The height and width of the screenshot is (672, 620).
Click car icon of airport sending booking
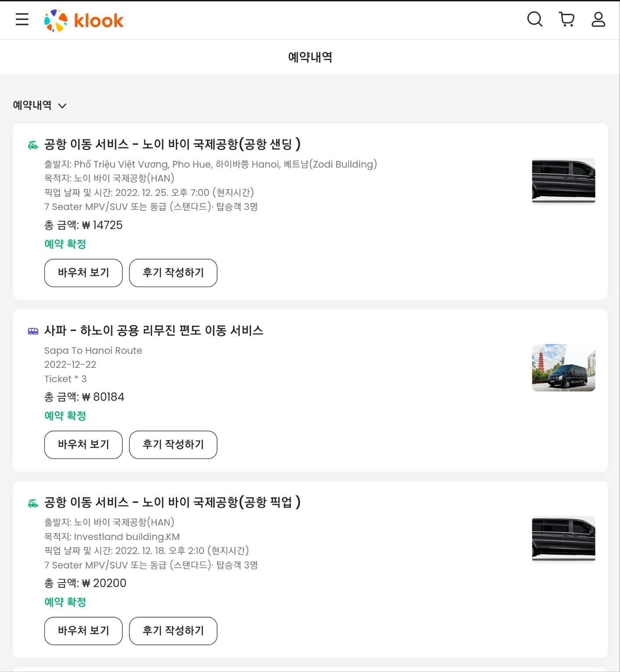[x=33, y=145]
